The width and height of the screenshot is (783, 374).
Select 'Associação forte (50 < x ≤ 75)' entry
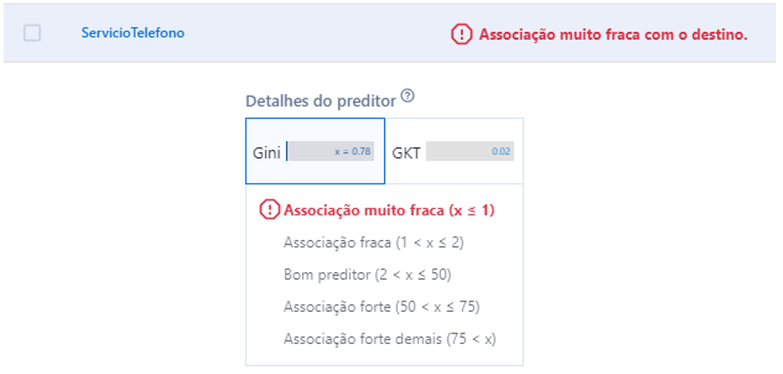tap(382, 307)
